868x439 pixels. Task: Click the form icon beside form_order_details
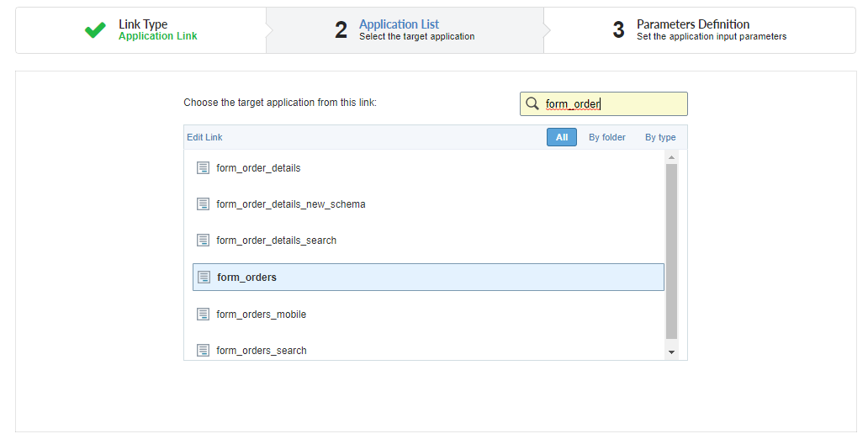[203, 168]
